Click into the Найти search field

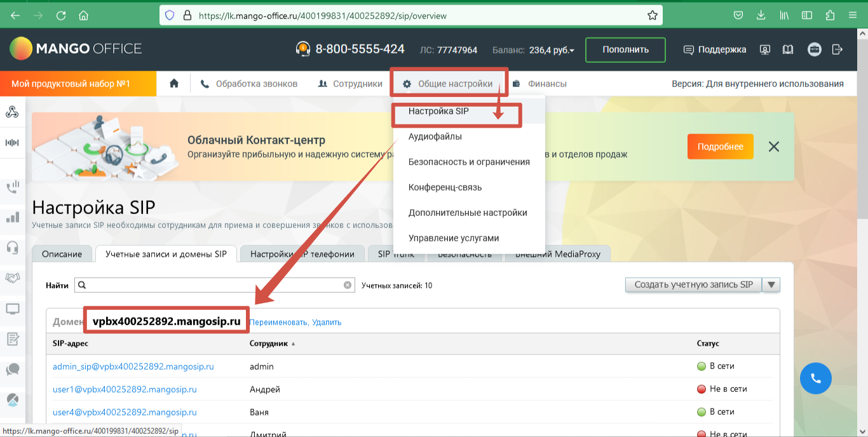(215, 285)
